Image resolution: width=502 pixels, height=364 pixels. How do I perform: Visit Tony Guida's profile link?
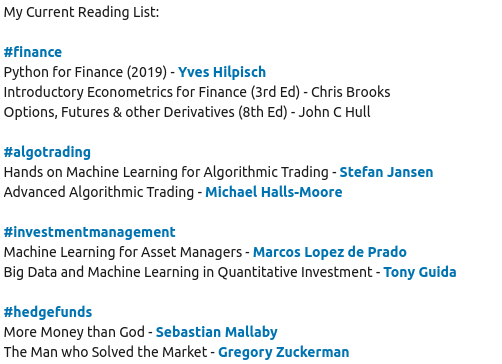point(420,272)
